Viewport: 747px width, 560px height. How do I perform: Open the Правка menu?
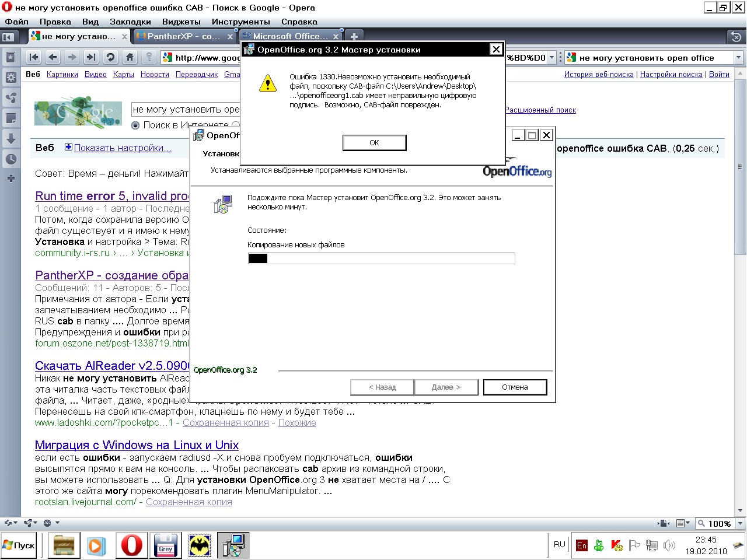tap(55, 22)
